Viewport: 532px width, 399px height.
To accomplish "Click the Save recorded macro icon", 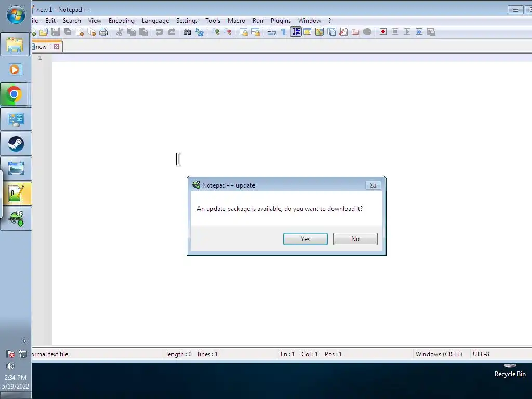I will click(x=431, y=32).
